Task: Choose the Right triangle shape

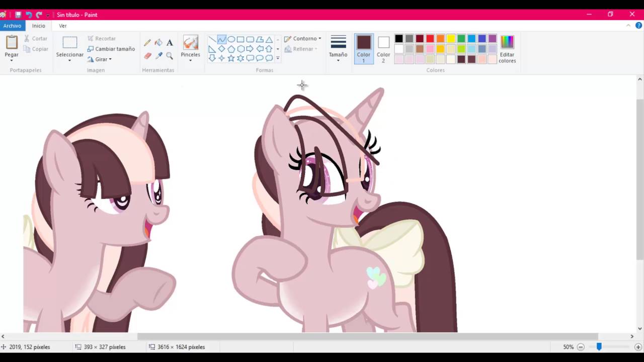Action: coord(212,49)
